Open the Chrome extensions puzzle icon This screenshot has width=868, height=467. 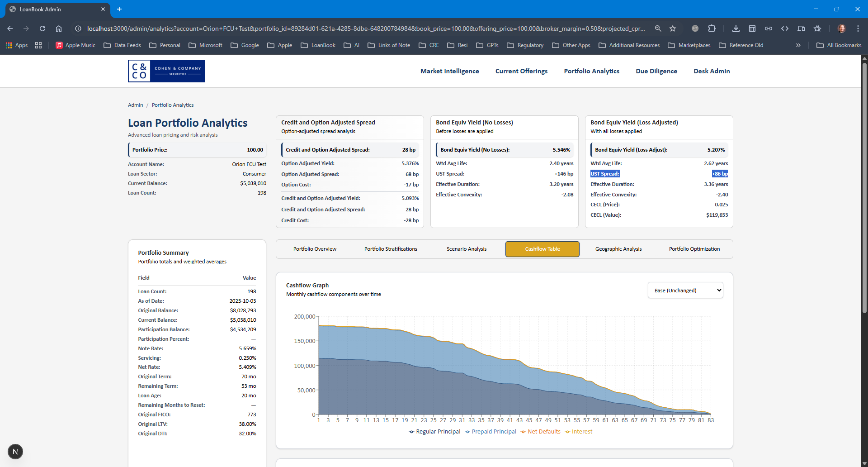(x=712, y=28)
